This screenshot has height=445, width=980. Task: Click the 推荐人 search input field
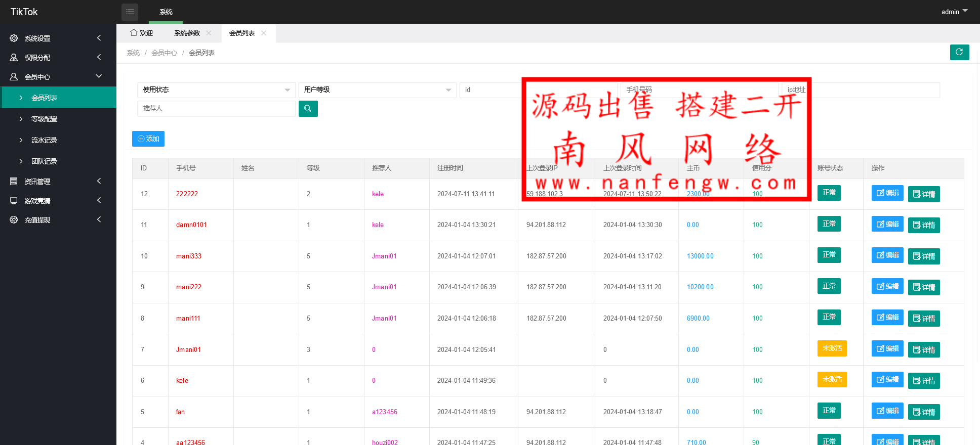click(216, 109)
